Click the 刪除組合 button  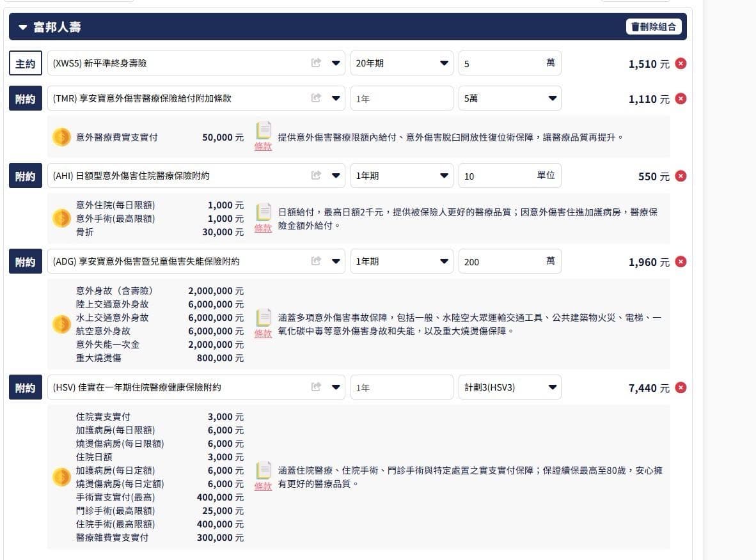654,26
